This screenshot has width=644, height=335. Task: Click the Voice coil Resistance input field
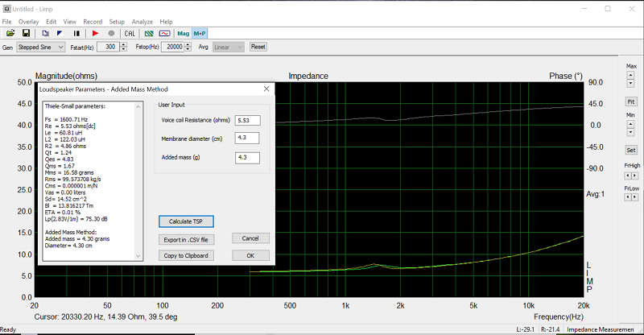tap(248, 121)
